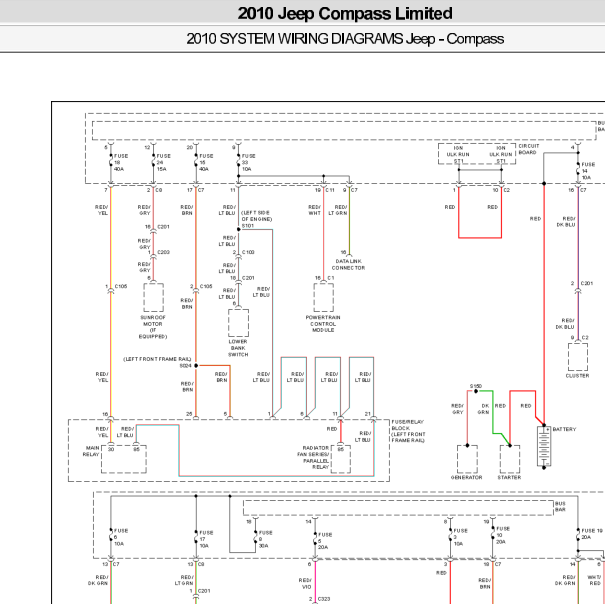Select the 'C203' connector label
605x604 pixels.
tap(163, 252)
